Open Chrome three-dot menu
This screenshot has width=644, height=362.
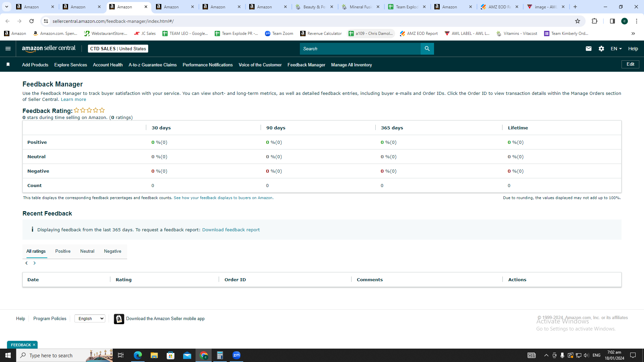tap(637, 21)
